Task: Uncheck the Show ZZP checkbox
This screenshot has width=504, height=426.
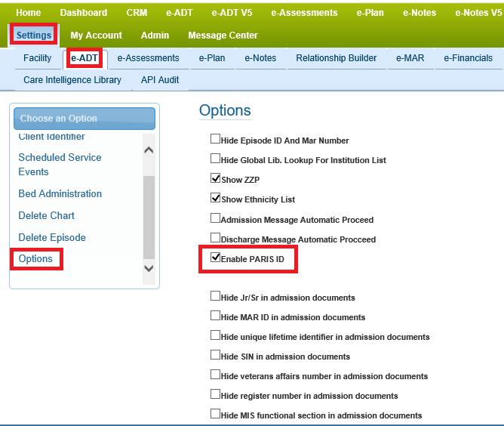Action: pyautogui.click(x=215, y=179)
